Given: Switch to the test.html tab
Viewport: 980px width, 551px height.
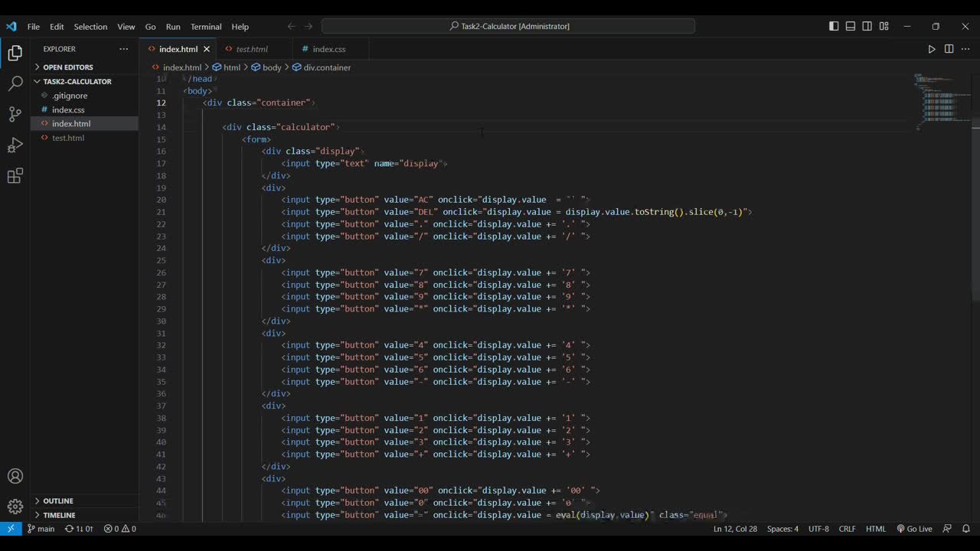Looking at the screenshot, I should [252, 49].
